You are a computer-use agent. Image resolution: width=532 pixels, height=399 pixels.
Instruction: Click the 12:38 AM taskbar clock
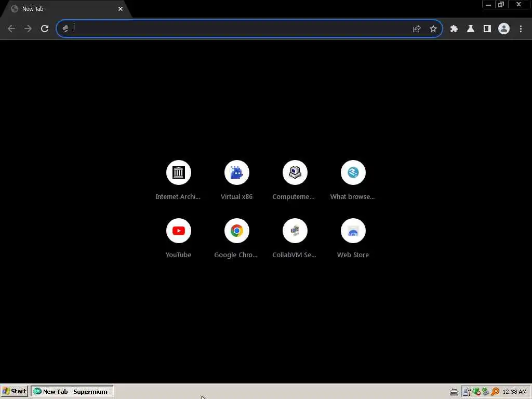pos(514,392)
